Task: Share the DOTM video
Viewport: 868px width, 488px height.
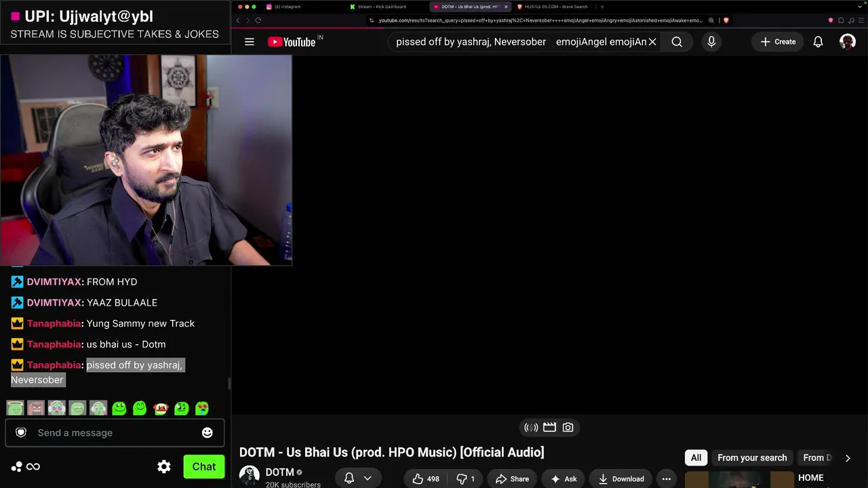Action: [x=512, y=479]
